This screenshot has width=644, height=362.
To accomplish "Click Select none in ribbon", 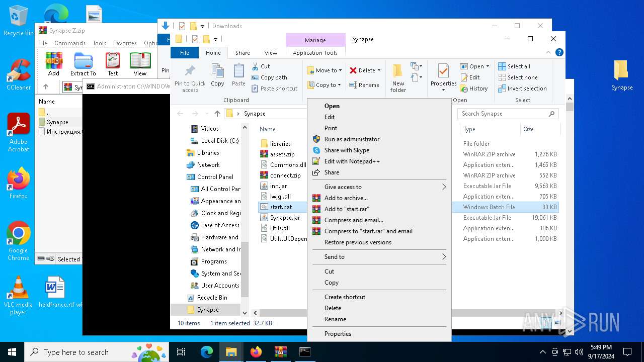I will [x=518, y=77].
